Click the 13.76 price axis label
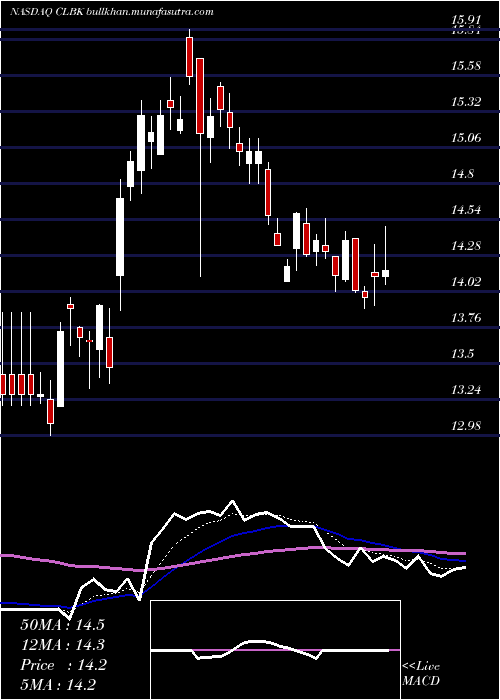Viewport: 500px width, 700px height. [x=466, y=318]
